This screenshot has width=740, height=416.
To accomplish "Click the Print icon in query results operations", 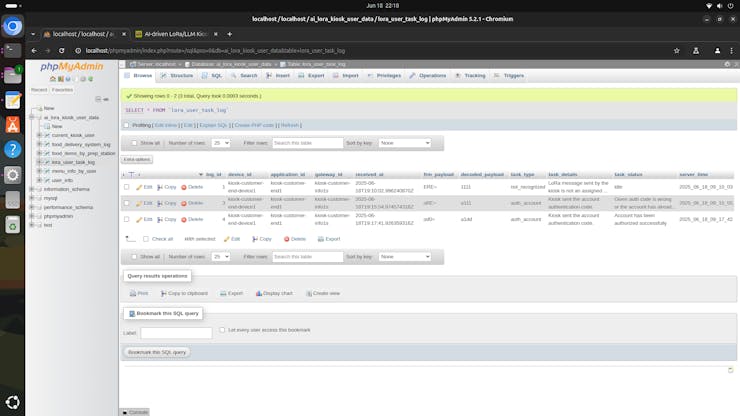I will pos(139,293).
